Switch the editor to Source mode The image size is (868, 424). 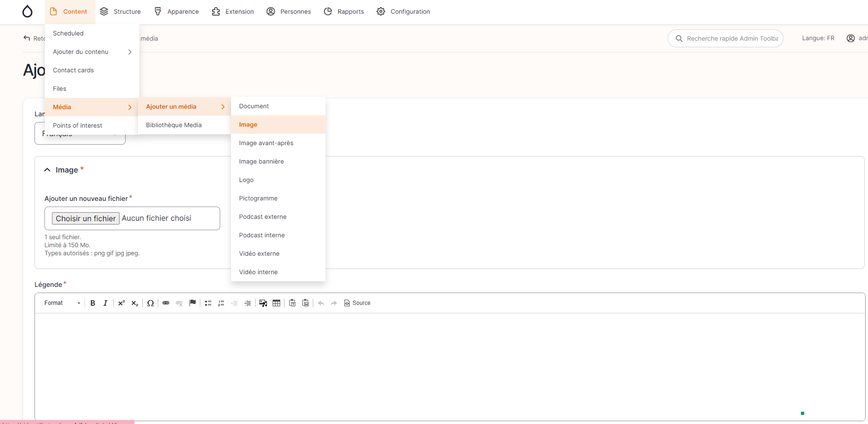point(357,303)
